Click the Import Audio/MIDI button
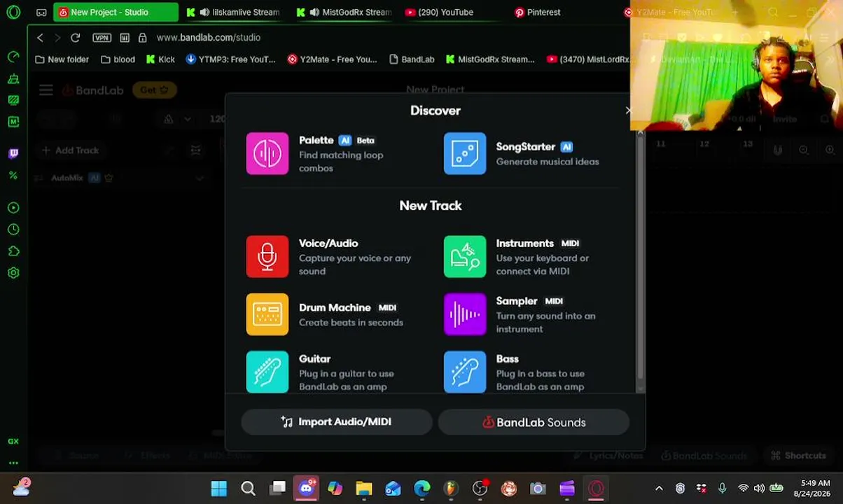The height and width of the screenshot is (504, 843). pos(336,422)
